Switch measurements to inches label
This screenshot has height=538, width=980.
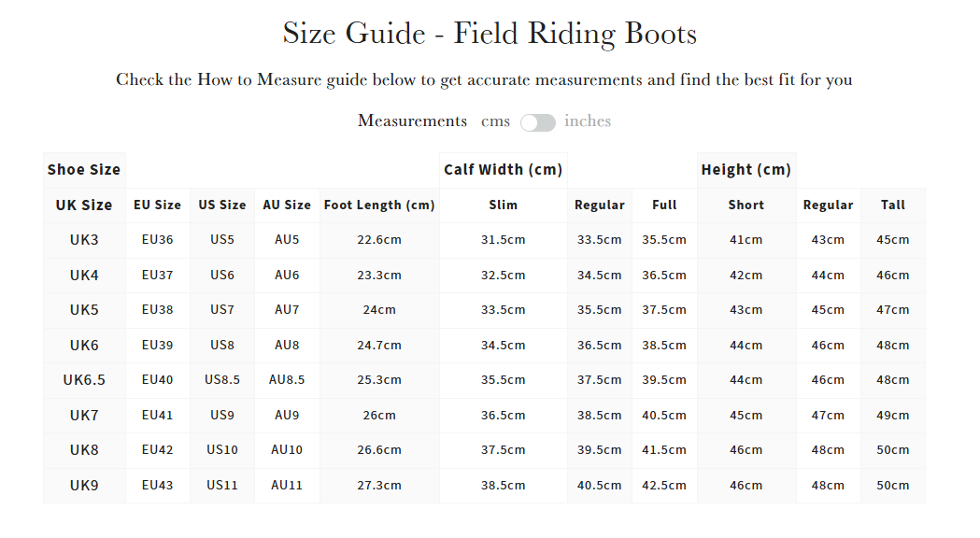pyautogui.click(x=589, y=121)
